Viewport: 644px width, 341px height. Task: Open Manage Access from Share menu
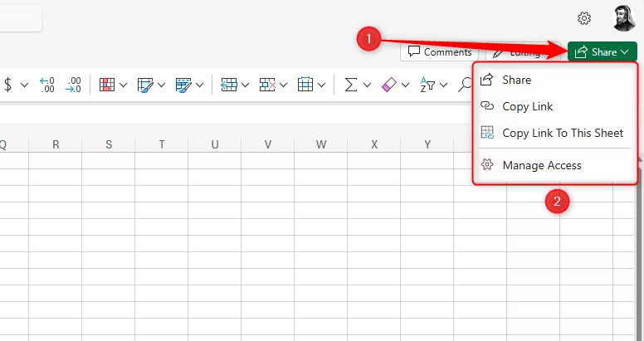pyautogui.click(x=554, y=165)
